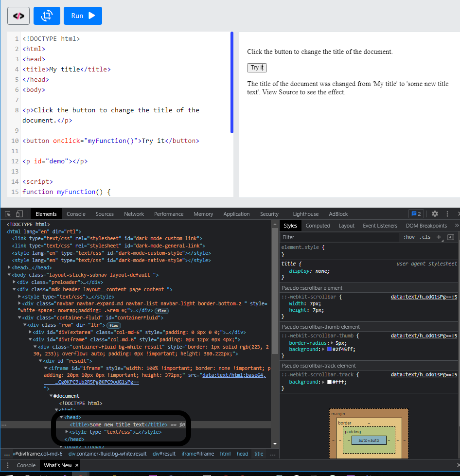Open the issues badge showing 2

416,214
